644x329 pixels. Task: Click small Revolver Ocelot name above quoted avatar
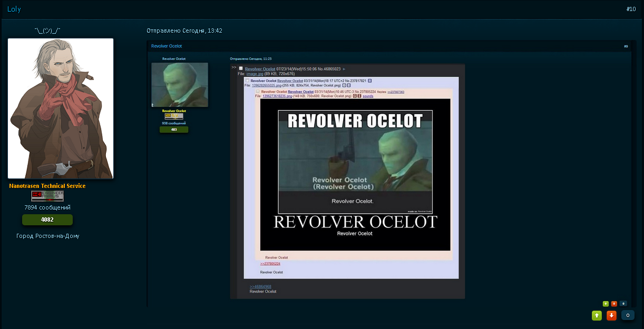pos(174,59)
